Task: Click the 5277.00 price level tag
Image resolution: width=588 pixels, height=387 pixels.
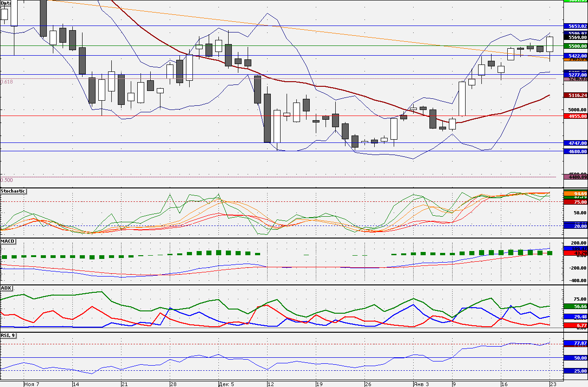Action: coord(575,75)
